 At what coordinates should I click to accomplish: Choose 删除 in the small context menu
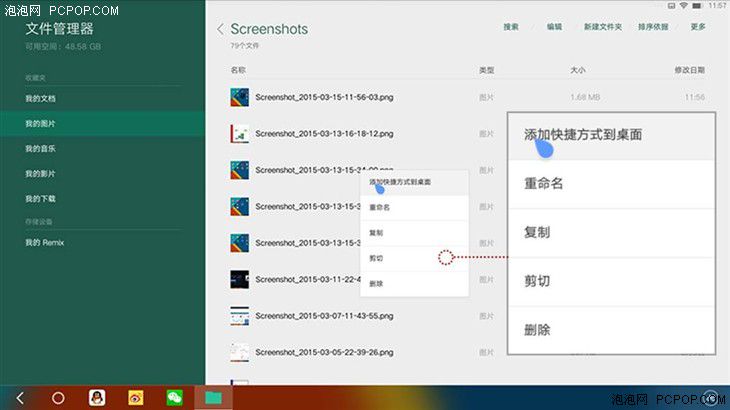pos(414,284)
